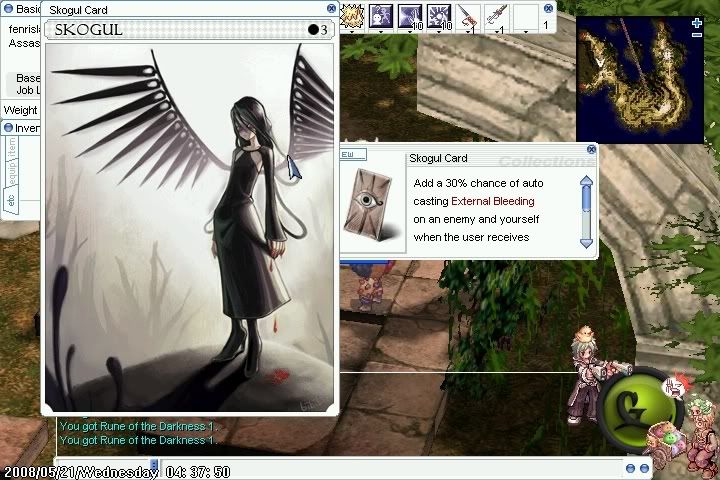This screenshot has width=720, height=480.
Task: Zoom out the minimap with minus
Action: tap(697, 35)
